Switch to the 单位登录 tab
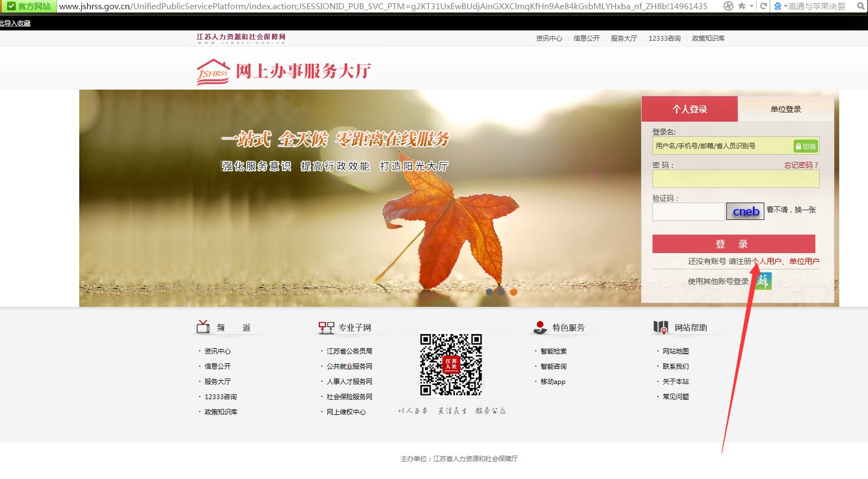This screenshot has height=479, width=868. [785, 109]
